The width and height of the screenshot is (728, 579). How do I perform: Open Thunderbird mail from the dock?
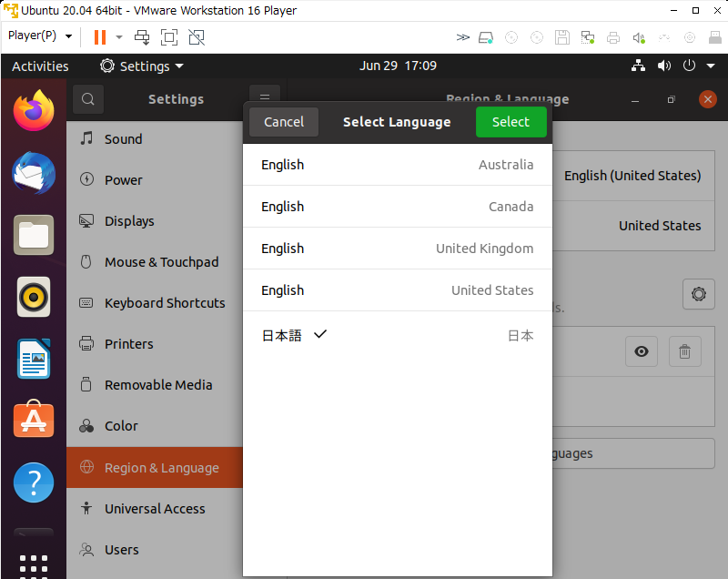pos(34,173)
